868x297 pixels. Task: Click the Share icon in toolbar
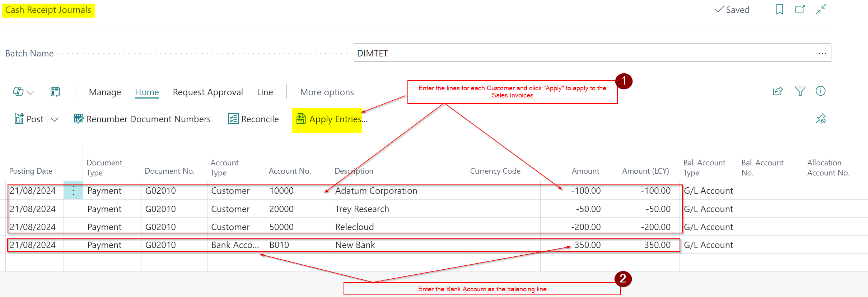pos(778,91)
